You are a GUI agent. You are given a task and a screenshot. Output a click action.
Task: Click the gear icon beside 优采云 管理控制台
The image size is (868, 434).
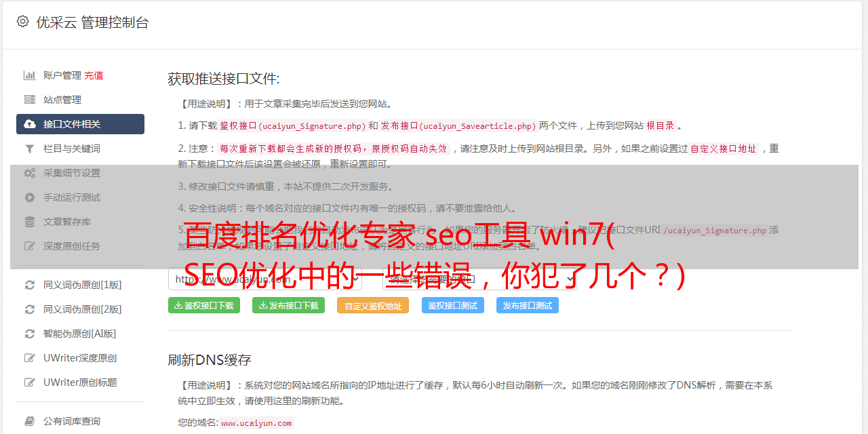click(22, 22)
